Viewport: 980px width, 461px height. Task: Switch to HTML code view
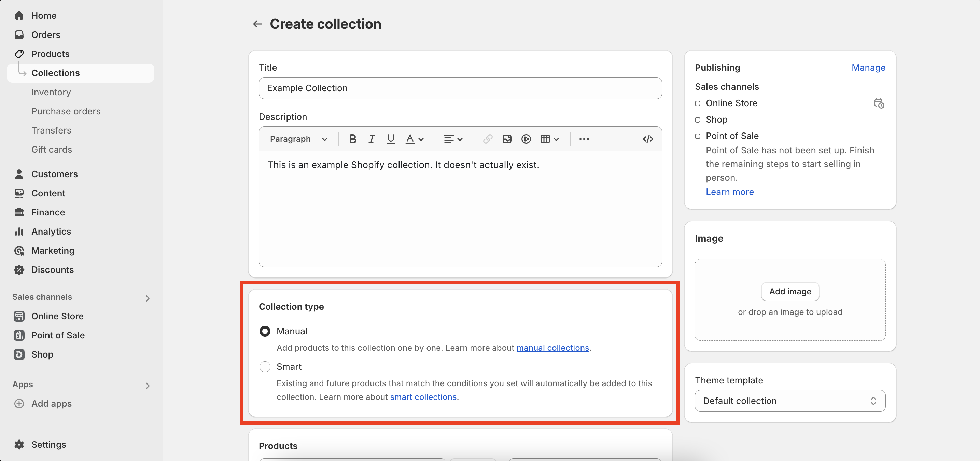tap(648, 139)
